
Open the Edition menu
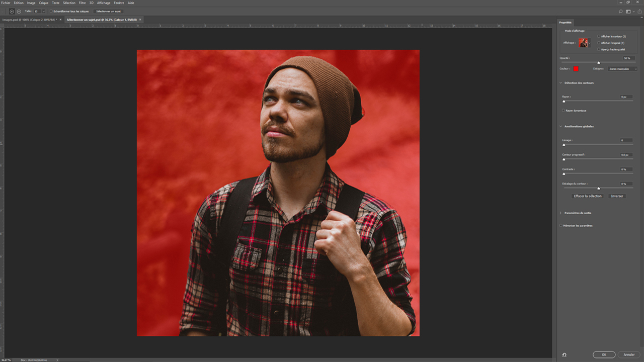[19, 3]
